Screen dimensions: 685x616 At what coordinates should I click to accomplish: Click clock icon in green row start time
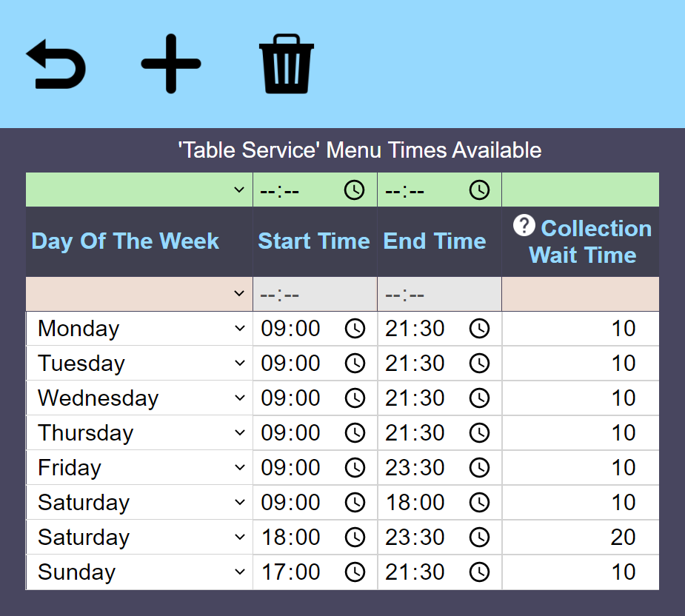click(355, 190)
